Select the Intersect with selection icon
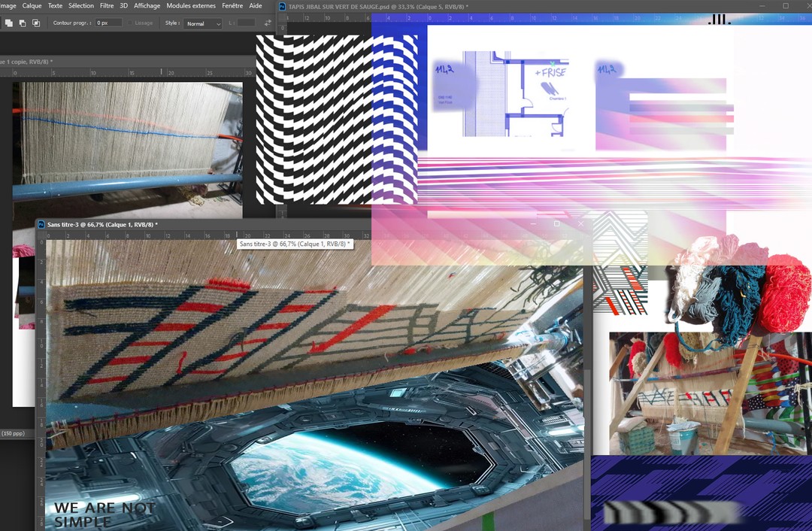Screen dimensions: 812x531 pyautogui.click(x=35, y=23)
